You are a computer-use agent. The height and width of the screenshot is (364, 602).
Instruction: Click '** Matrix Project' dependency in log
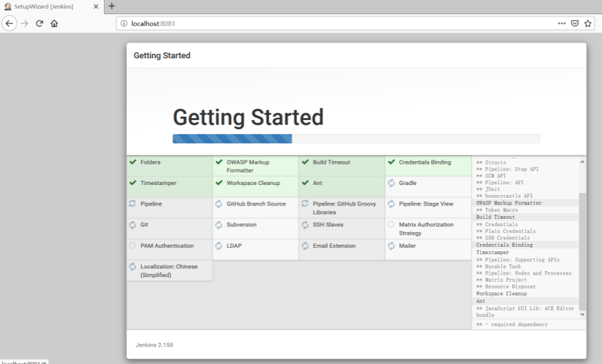pos(501,280)
